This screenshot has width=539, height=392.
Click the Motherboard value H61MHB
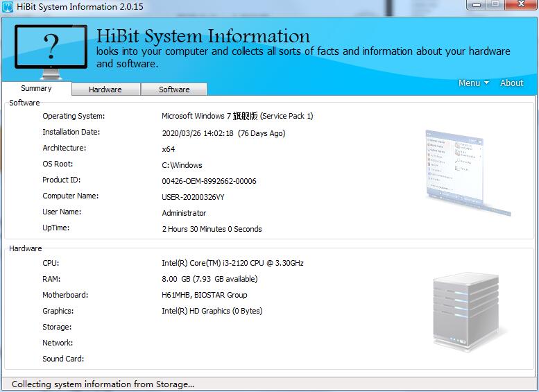(x=204, y=296)
